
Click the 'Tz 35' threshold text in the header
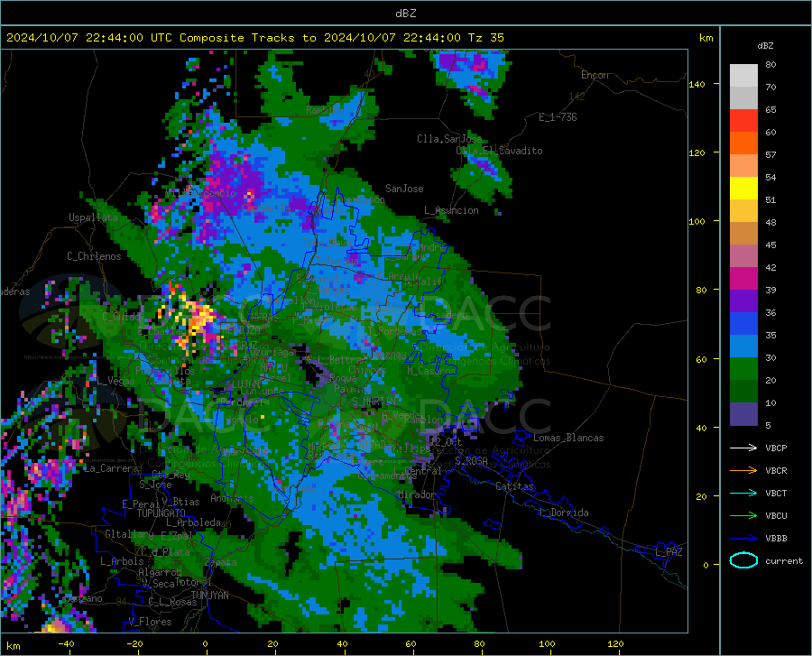(x=485, y=38)
